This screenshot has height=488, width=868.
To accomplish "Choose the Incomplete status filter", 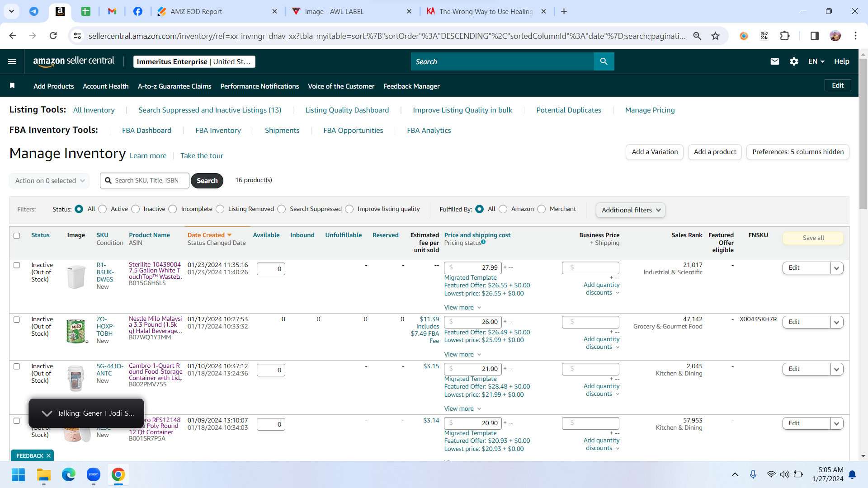I will (x=173, y=209).
